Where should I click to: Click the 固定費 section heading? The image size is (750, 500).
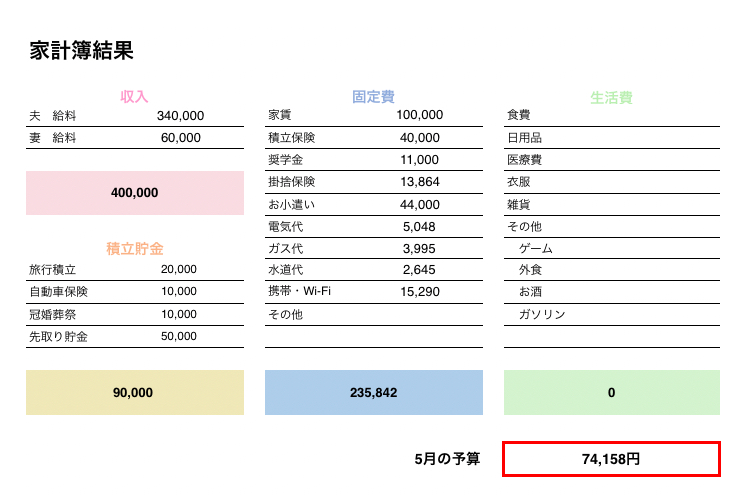(x=374, y=97)
